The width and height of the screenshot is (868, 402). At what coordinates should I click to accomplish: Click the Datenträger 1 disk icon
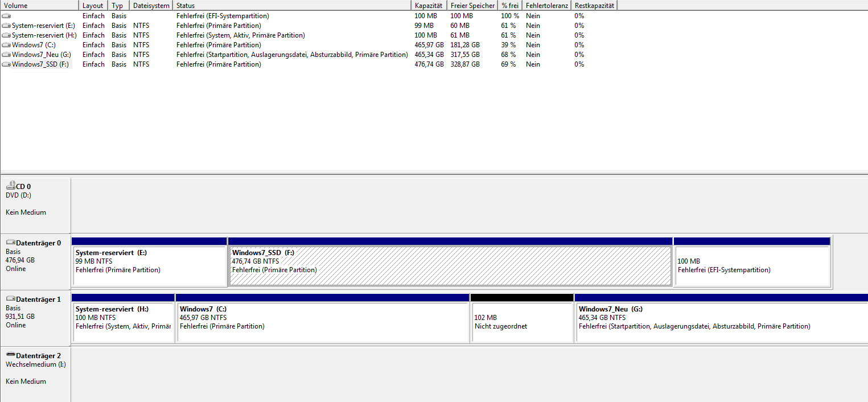coord(10,299)
